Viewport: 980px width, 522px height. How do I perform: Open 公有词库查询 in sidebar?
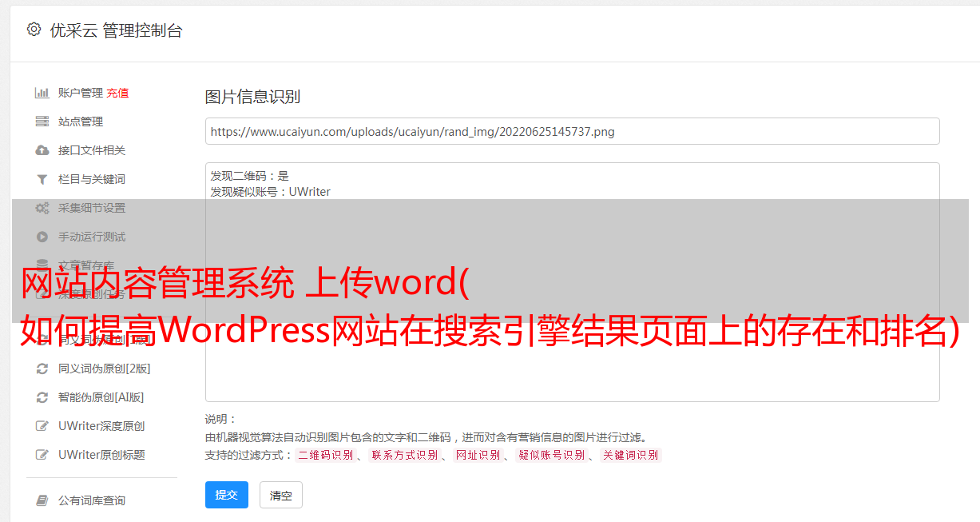click(x=92, y=500)
